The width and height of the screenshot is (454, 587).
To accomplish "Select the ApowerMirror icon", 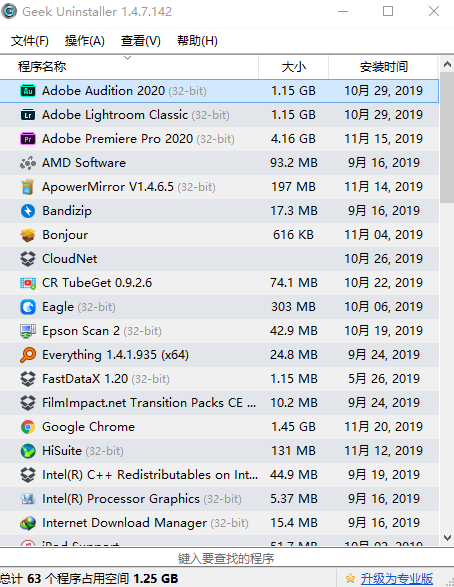I will (x=28, y=187).
